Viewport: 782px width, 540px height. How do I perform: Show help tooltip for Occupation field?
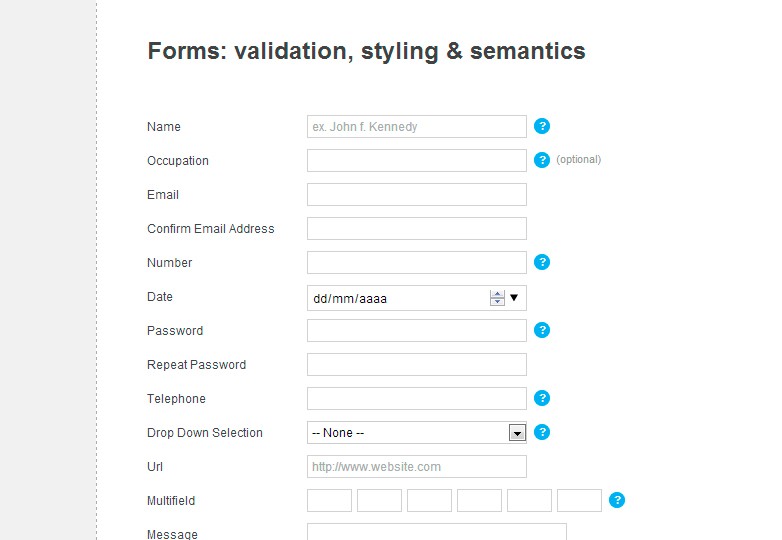click(542, 160)
